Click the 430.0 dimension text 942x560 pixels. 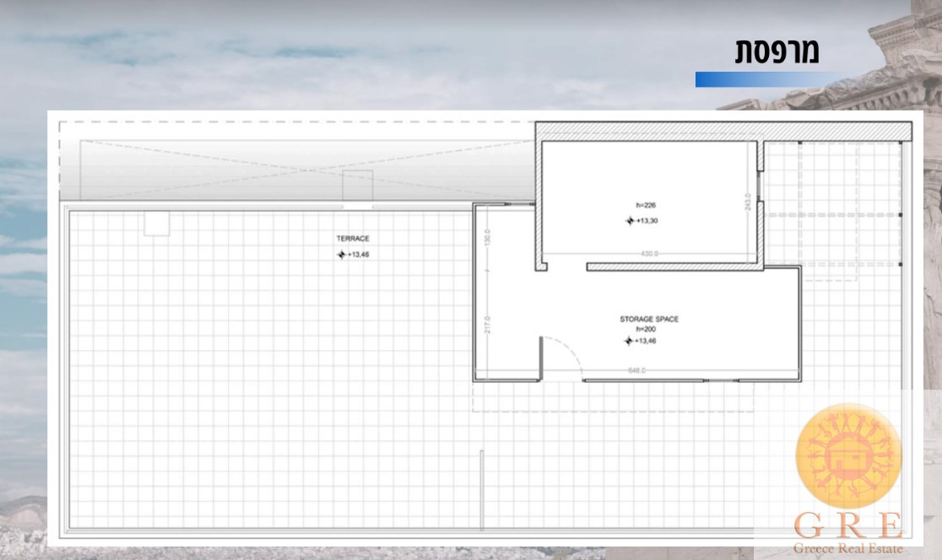pyautogui.click(x=648, y=253)
